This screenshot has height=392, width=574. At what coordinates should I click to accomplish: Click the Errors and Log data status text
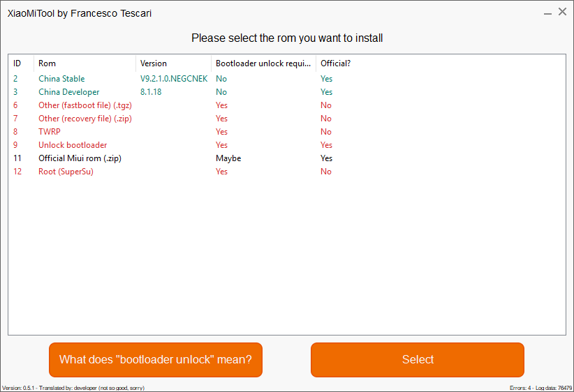[x=540, y=388]
